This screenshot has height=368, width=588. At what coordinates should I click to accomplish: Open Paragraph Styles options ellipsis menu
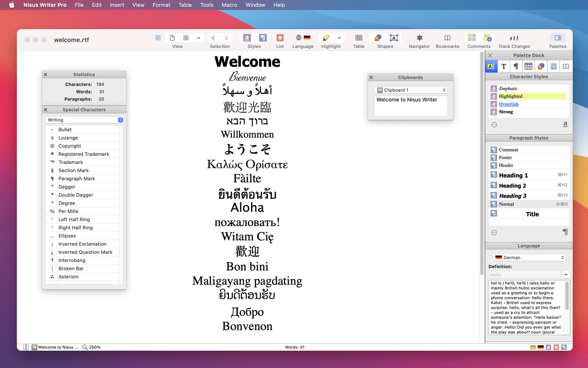click(494, 233)
